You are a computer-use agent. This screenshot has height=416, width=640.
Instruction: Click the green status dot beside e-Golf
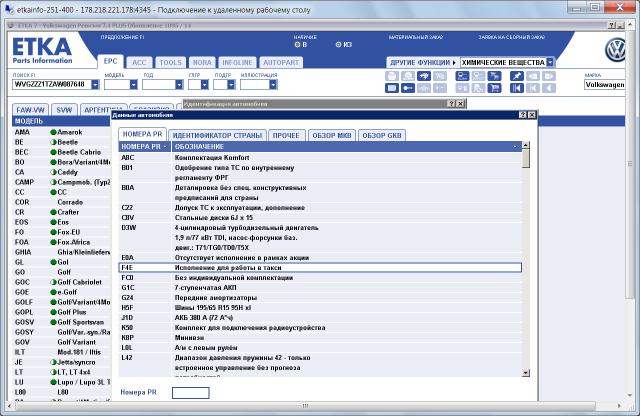pos(53,292)
